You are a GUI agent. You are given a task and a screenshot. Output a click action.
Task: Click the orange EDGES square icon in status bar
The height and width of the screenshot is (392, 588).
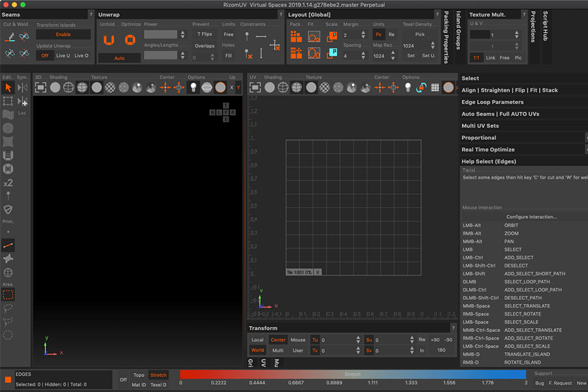tap(7, 380)
